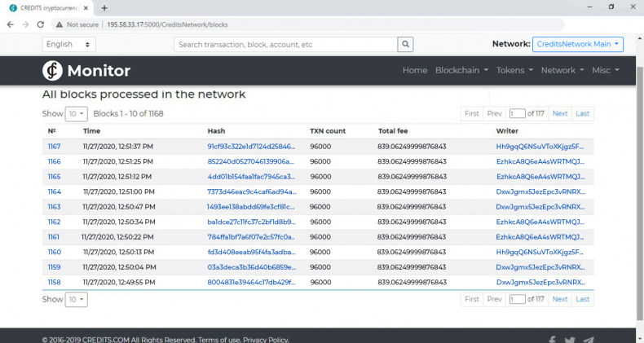The height and width of the screenshot is (343, 644).
Task: Select total fee in row 1161
Action: point(412,237)
